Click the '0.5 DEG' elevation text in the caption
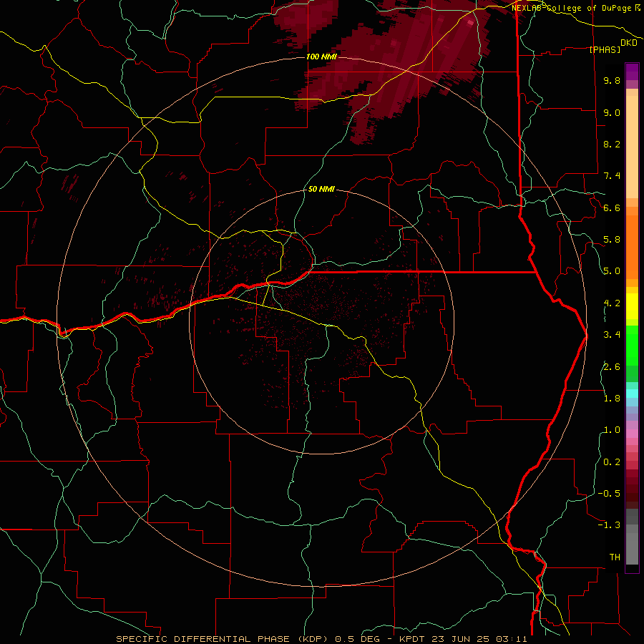Viewport: 644px width, 644px height. [357, 639]
